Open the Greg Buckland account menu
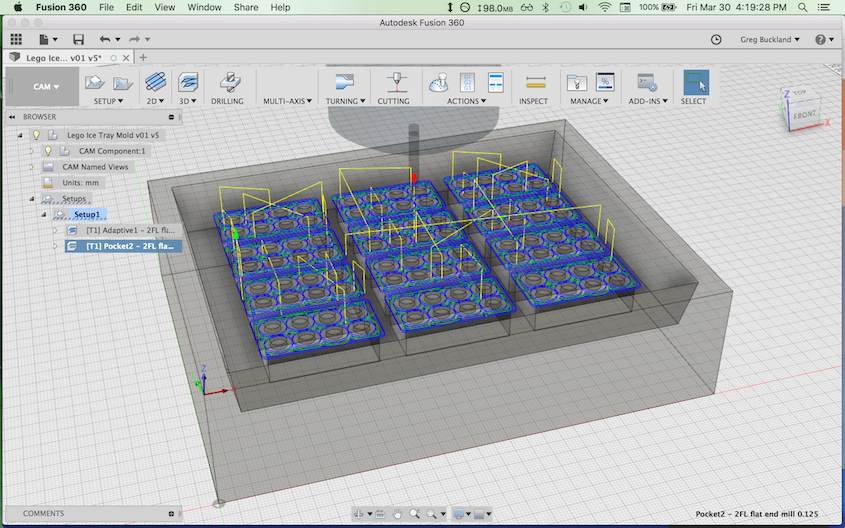 tap(770, 39)
